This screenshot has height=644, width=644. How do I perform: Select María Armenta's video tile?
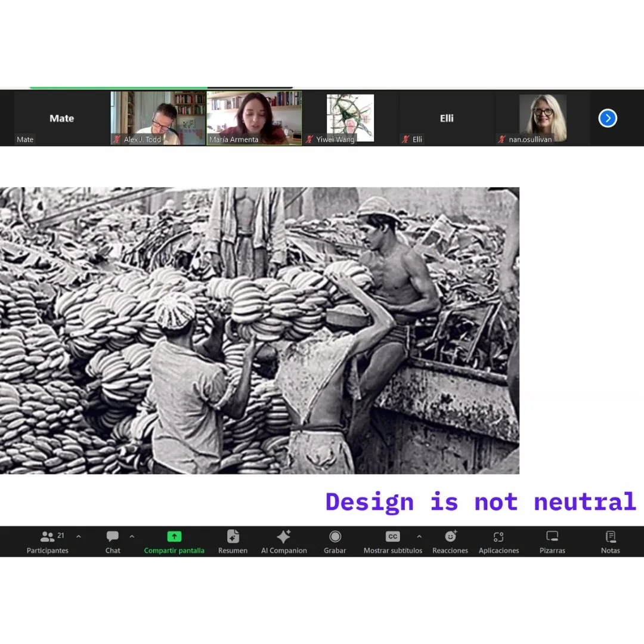(254, 118)
